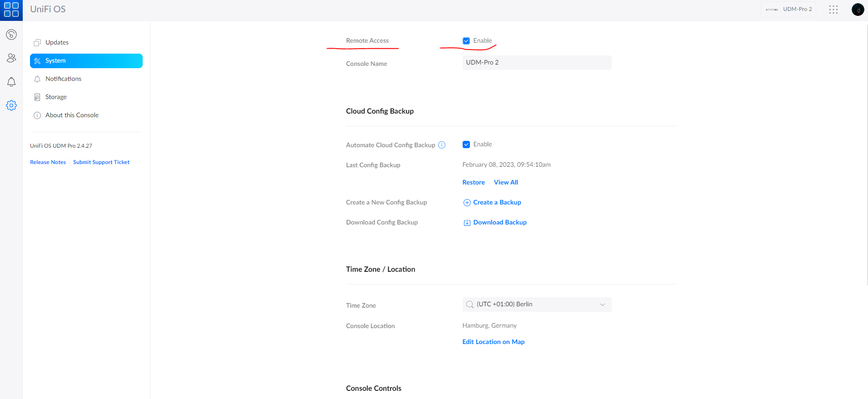Click the UniFi OS logo icon
Screen dimensions: 868x399
tap(11, 10)
